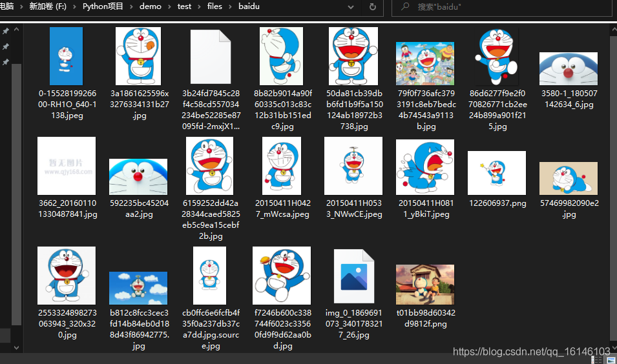Select blank file icon 3b24fd7845c28f4c58cd557034
This screenshot has width=617, height=364.
pos(211,57)
